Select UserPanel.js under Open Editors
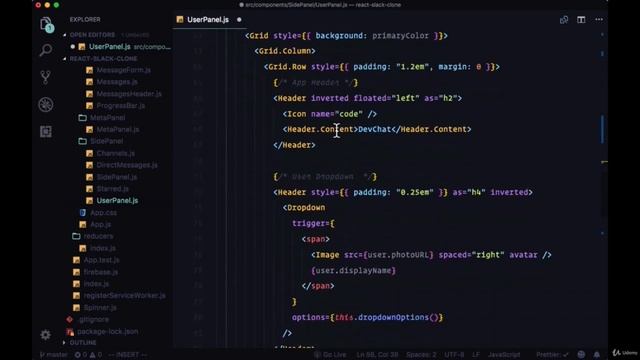Screen dimensions: 640x360 pyautogui.click(x=110, y=47)
